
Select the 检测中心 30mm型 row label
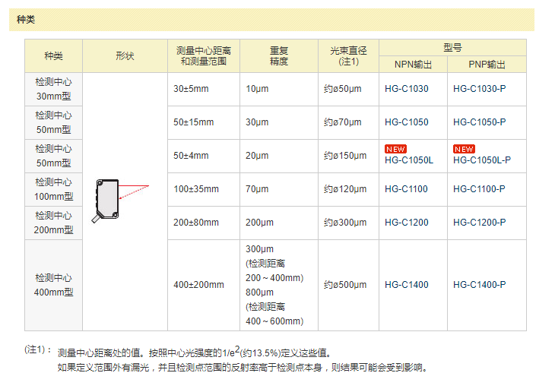(x=53, y=89)
